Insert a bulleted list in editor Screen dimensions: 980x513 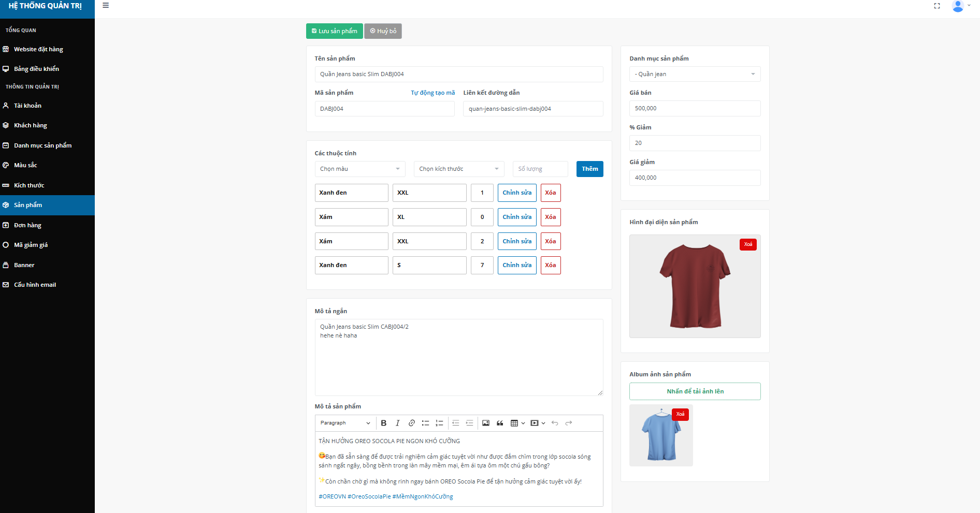[425, 423]
